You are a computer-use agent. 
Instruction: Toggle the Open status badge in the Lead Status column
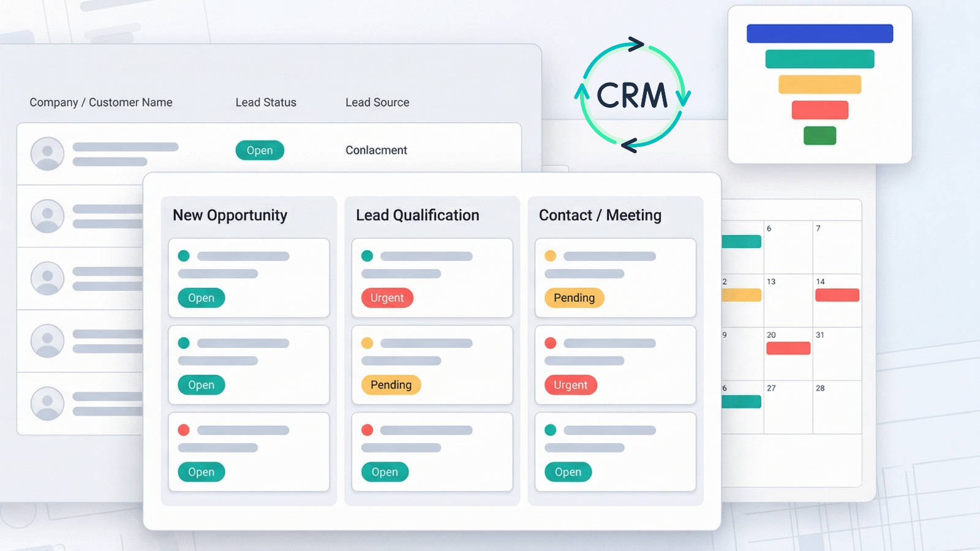[260, 150]
